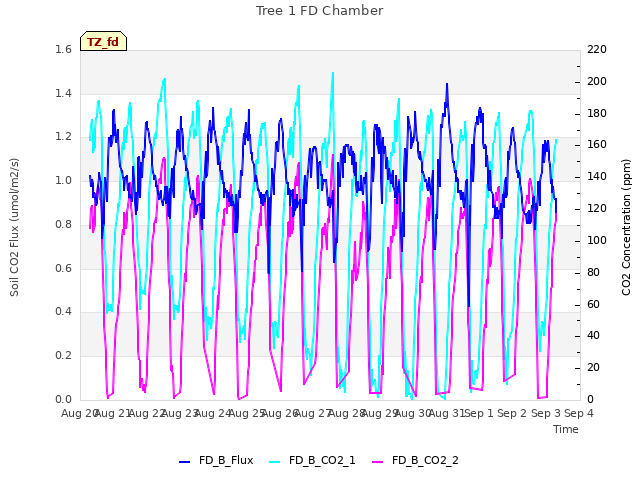Click the Aug 31 x-axis label

pyautogui.click(x=445, y=413)
